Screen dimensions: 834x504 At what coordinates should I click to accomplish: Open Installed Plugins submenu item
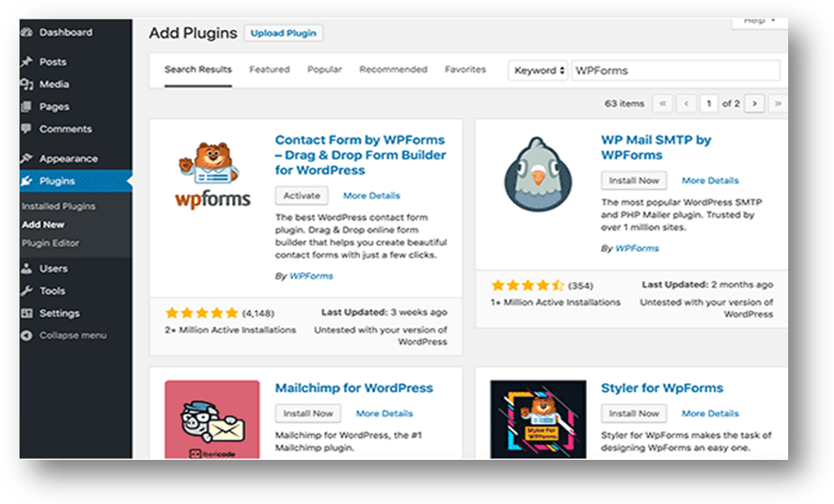coord(59,205)
